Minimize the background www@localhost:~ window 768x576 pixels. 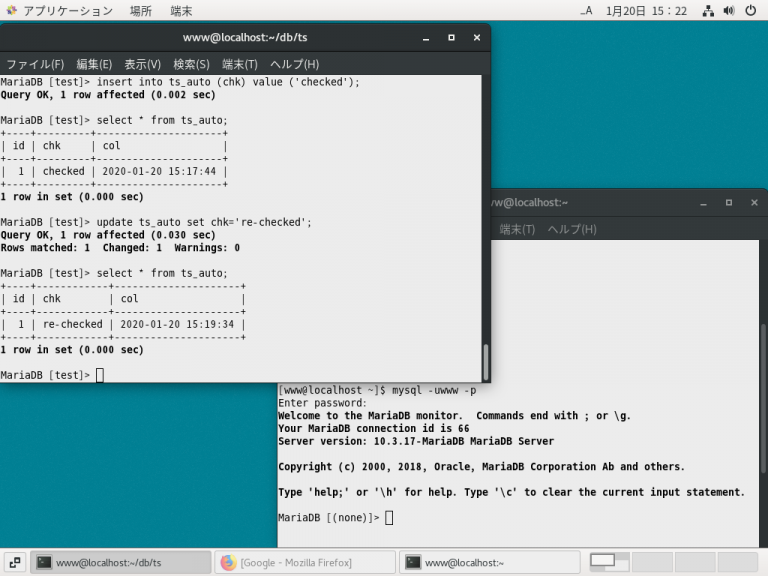point(703,203)
